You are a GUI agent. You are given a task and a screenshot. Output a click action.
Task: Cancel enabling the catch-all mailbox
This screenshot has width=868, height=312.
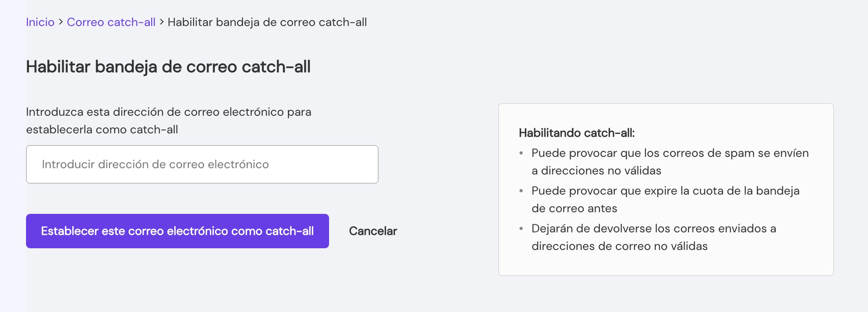[373, 231]
